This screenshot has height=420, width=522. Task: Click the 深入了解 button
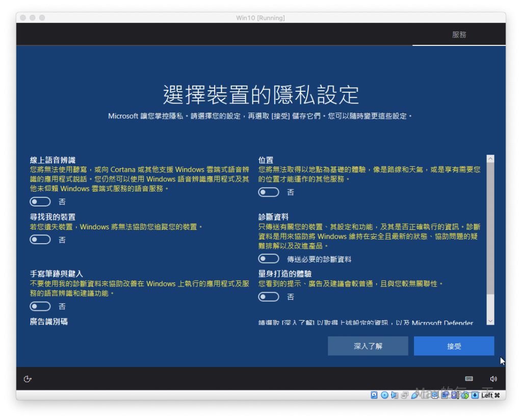click(368, 346)
